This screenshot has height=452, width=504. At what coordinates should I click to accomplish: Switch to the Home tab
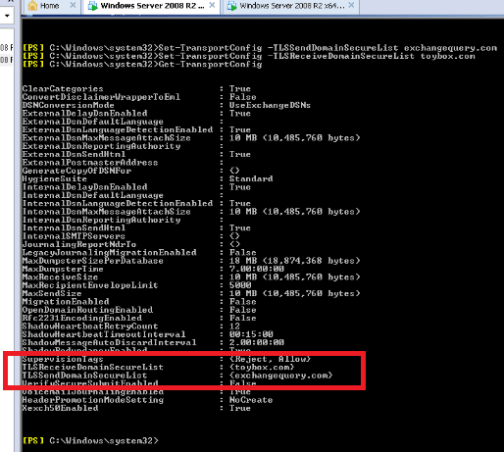click(x=49, y=6)
